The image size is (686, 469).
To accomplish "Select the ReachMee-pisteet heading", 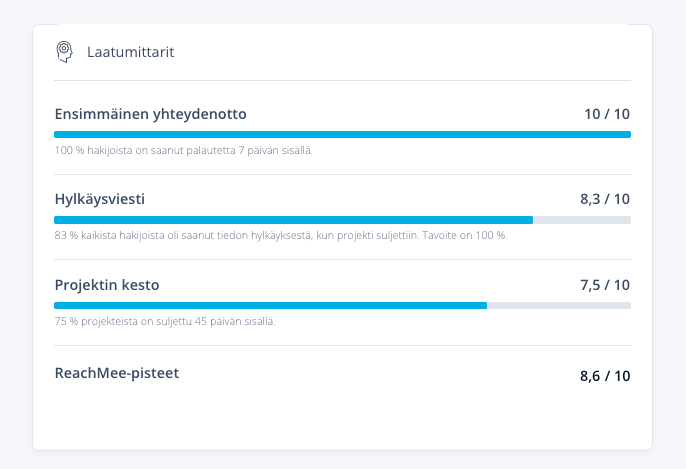I will [117, 373].
